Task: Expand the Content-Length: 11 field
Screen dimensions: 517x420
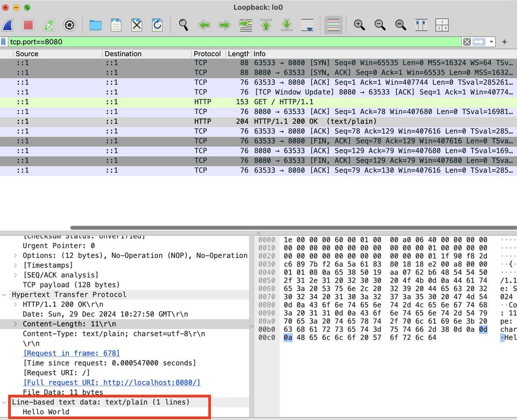Action: (16, 324)
